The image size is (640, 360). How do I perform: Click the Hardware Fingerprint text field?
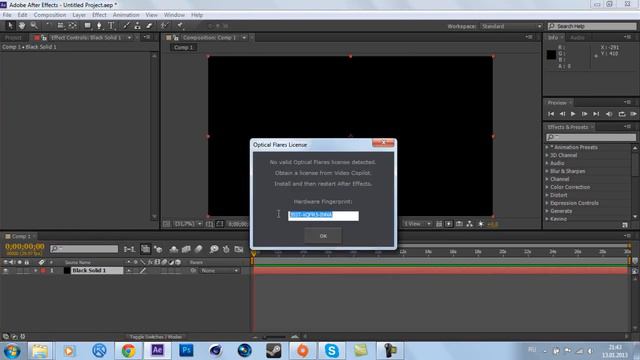click(x=323, y=216)
